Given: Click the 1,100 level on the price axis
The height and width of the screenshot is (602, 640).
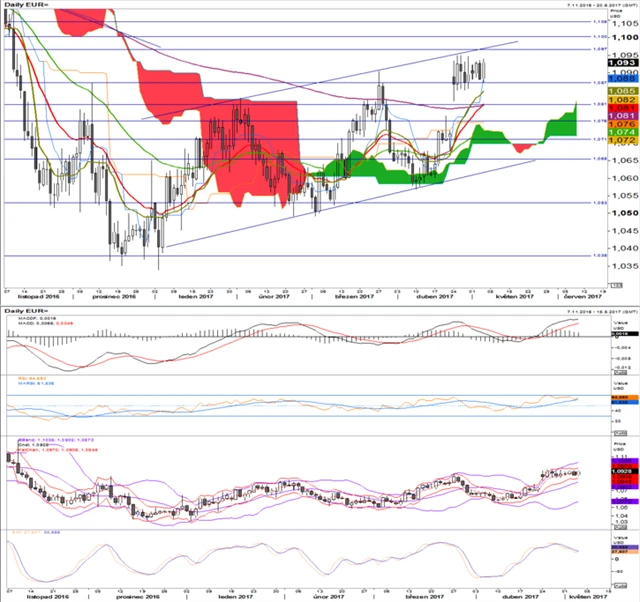Looking at the screenshot, I should coord(625,37).
